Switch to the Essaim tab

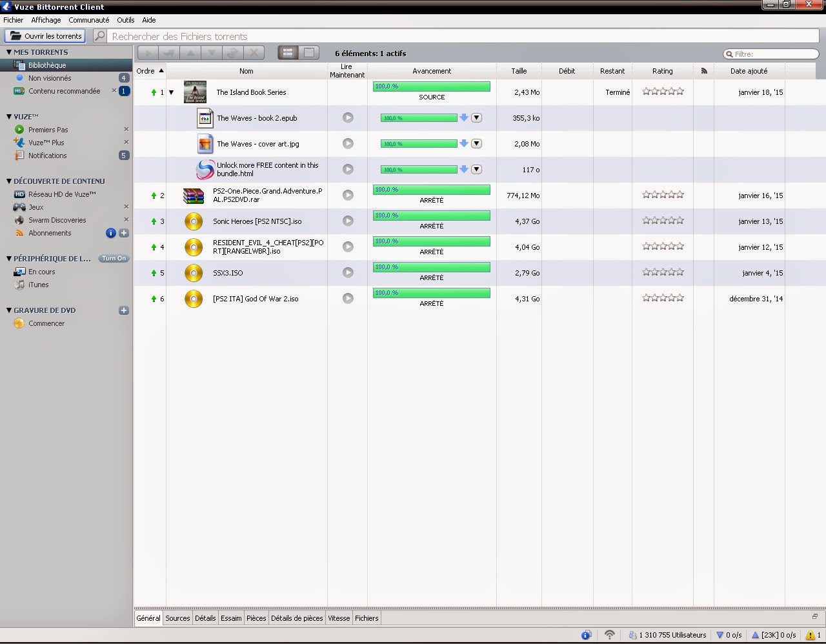231,618
